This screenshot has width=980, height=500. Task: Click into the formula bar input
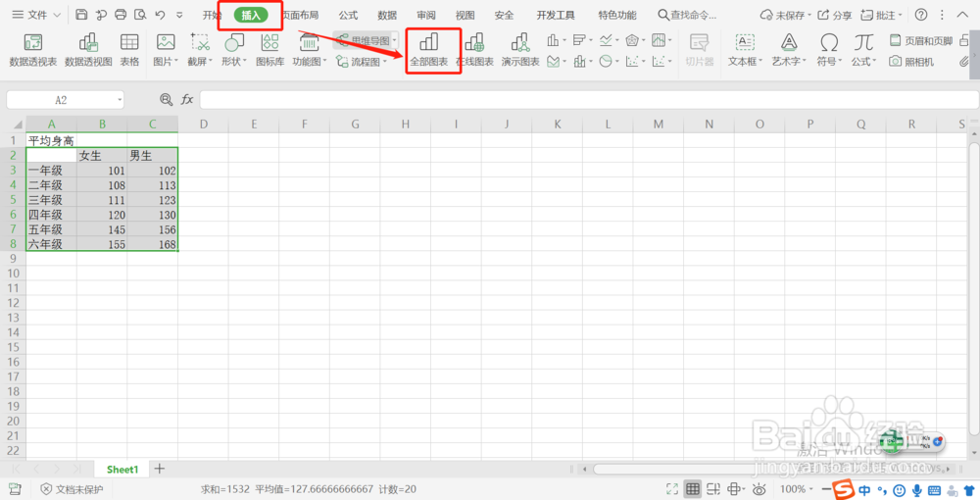tap(589, 99)
